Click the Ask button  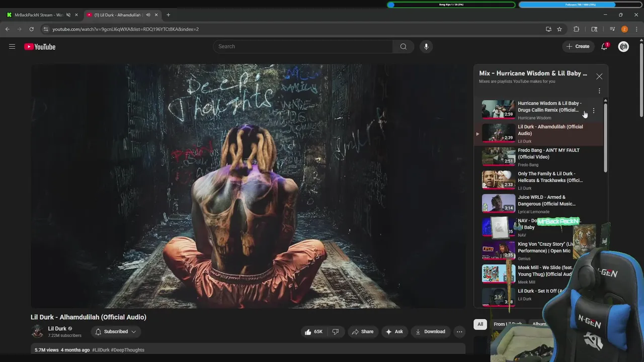[x=394, y=332]
